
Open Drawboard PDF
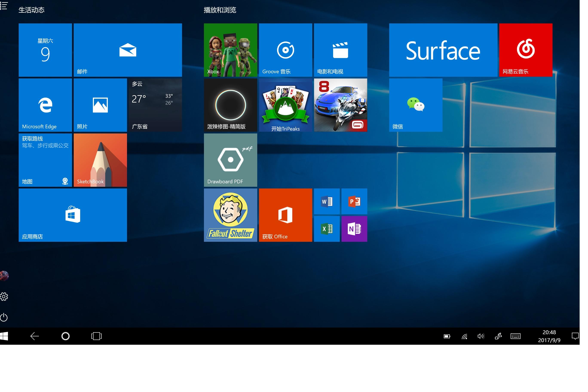[x=230, y=160]
